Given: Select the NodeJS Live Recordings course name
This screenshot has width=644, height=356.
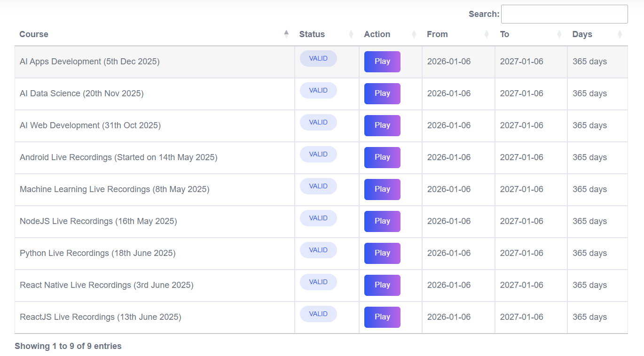Looking at the screenshot, I should click(x=98, y=221).
